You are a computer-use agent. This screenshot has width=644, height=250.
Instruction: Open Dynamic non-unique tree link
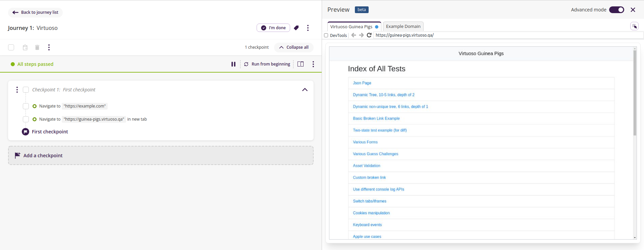click(390, 107)
